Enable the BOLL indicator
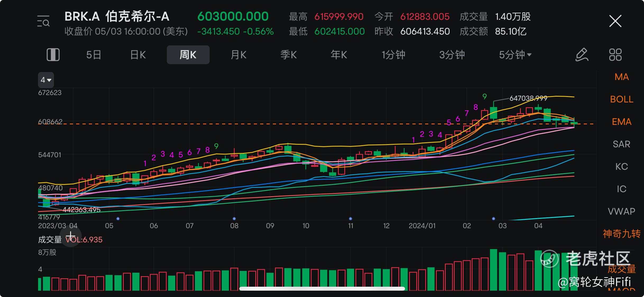The image size is (644, 297). pyautogui.click(x=622, y=99)
